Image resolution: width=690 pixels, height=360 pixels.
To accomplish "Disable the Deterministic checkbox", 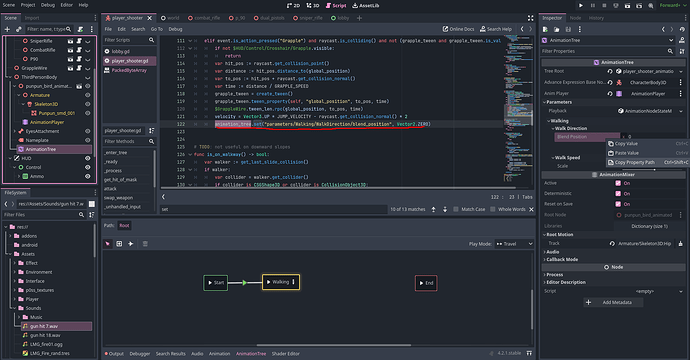I will pyautogui.click(x=618, y=193).
